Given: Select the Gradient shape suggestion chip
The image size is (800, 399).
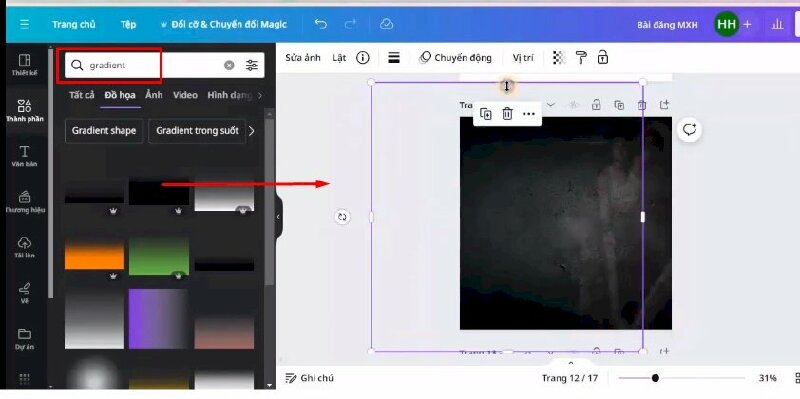Looking at the screenshot, I should [104, 131].
